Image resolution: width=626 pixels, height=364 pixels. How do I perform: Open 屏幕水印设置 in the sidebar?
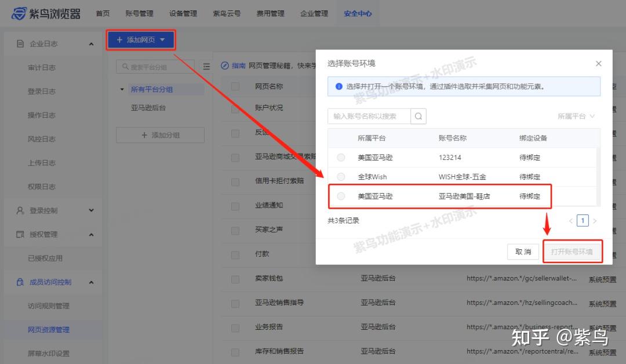pyautogui.click(x=49, y=354)
